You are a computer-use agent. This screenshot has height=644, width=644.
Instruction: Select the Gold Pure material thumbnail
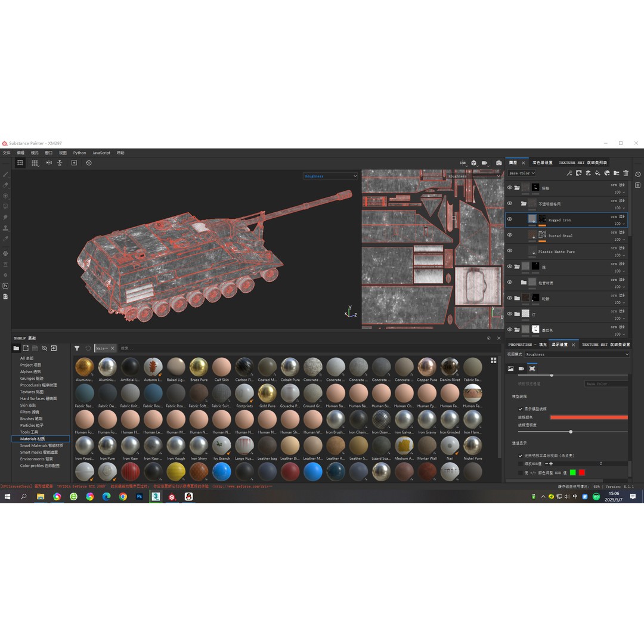[x=267, y=394]
